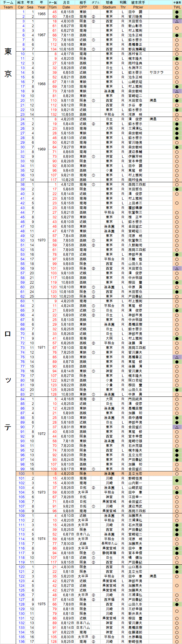
Task: Click pitcher name 上田卓三
Action: [x=136, y=203]
